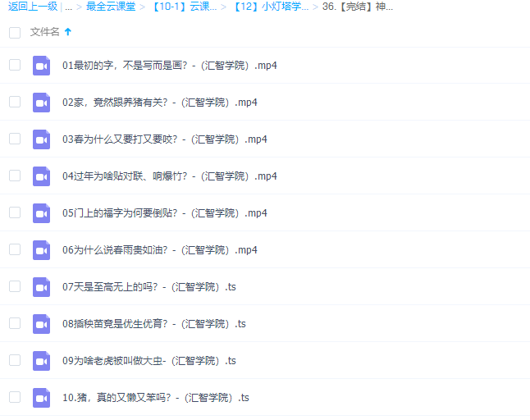Click video icon for 01最初的字 file
Screen dimensions: 530x420
tap(41, 66)
